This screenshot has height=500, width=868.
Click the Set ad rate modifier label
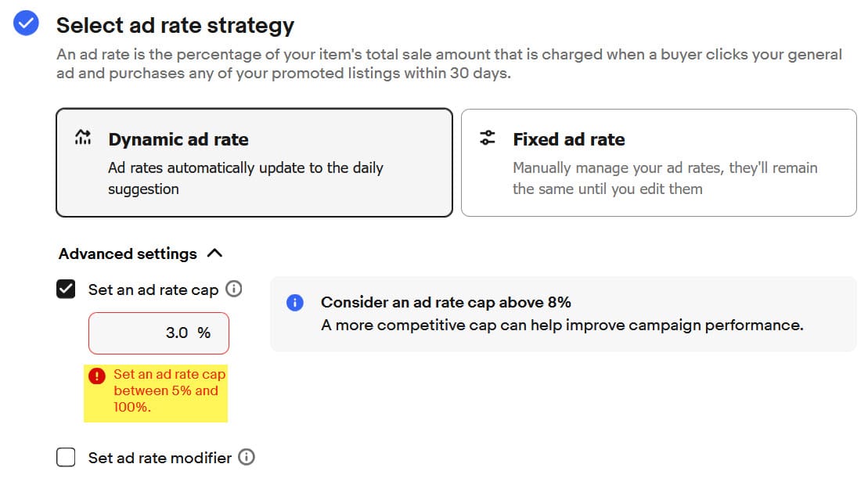pos(160,458)
